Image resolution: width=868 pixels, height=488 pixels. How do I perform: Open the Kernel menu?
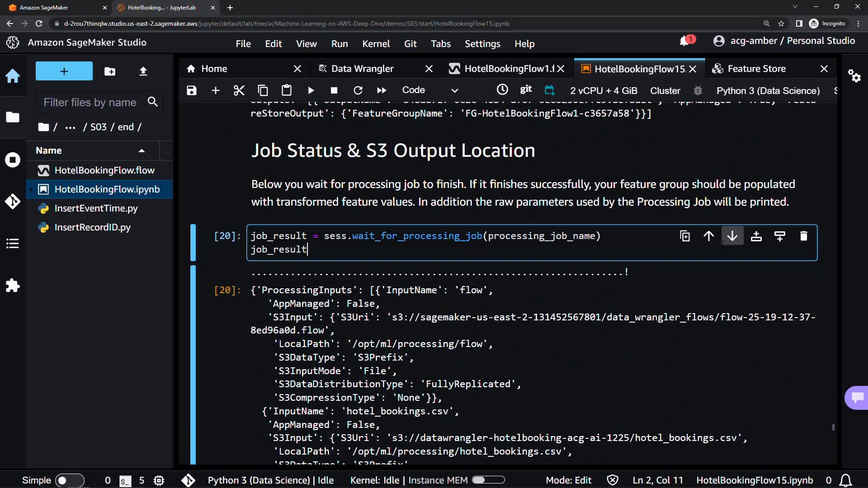pos(376,44)
